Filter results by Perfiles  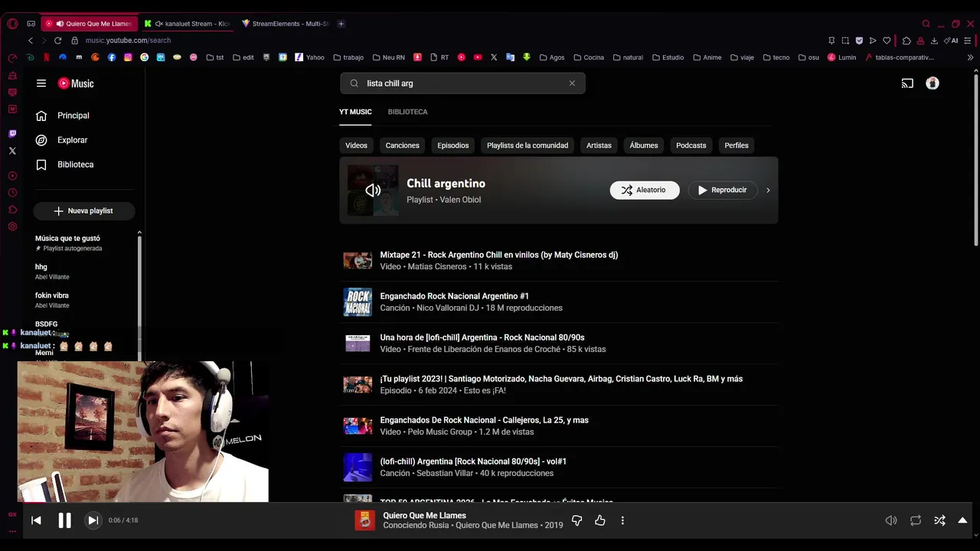pyautogui.click(x=737, y=145)
